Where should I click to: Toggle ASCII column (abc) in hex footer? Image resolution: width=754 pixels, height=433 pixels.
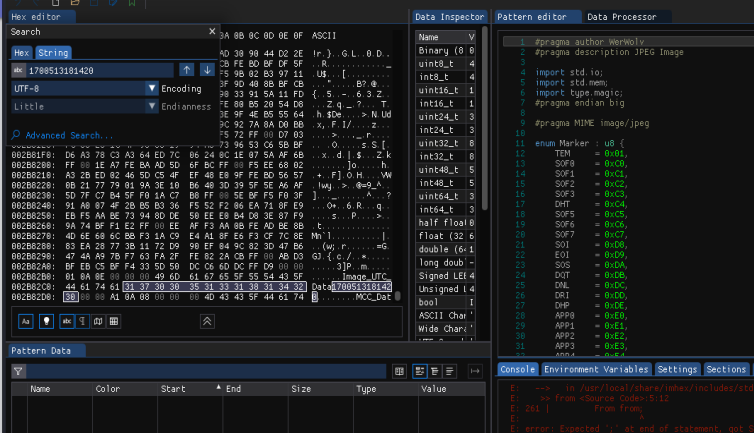click(67, 321)
